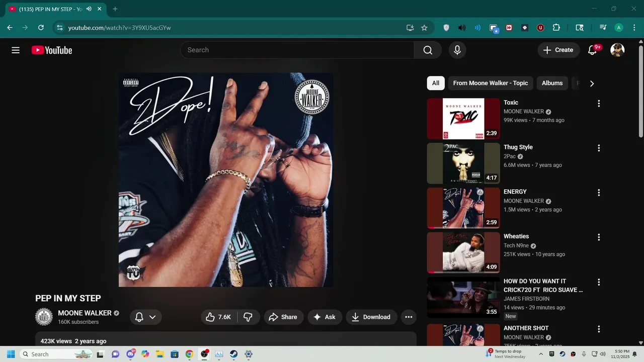Image resolution: width=644 pixels, height=362 pixels.
Task: Open the Windows Start menu
Action: (x=11, y=354)
